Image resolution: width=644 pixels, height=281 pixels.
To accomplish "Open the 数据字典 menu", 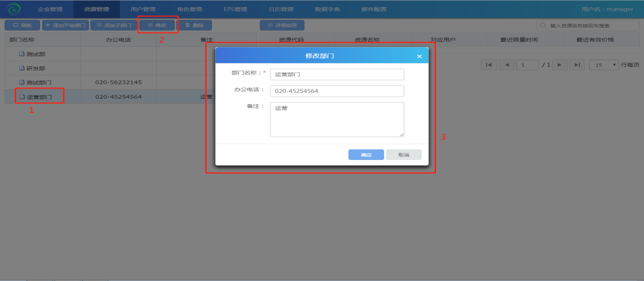I will click(x=327, y=9).
